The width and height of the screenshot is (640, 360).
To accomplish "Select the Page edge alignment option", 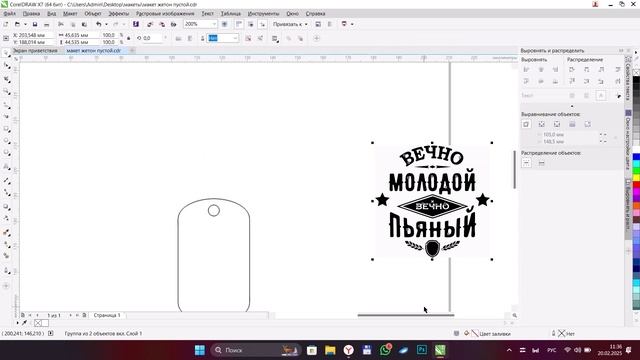I will (x=542, y=124).
